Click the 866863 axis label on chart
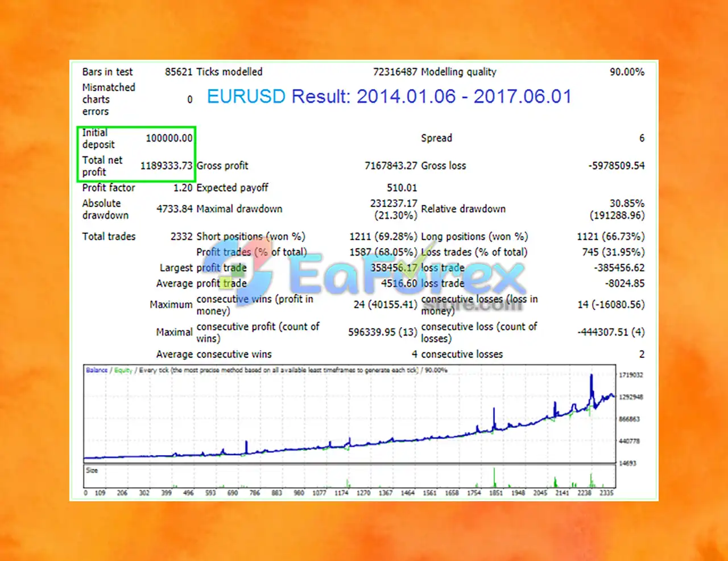The width and height of the screenshot is (728, 561). coord(630,419)
